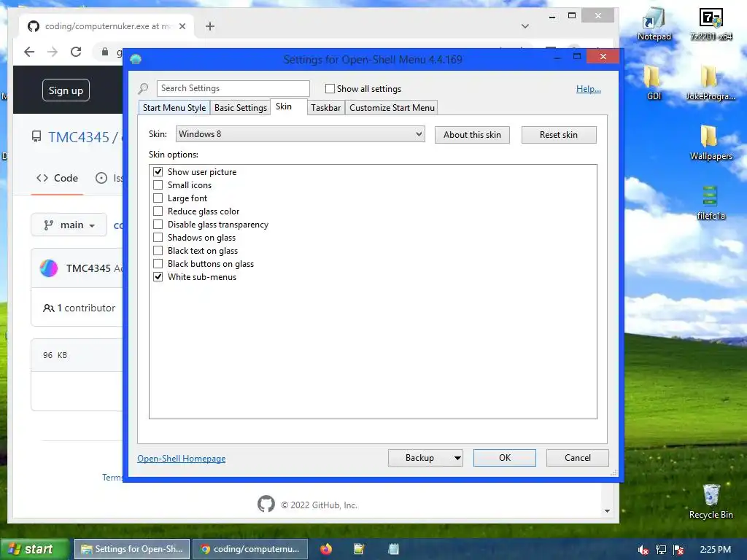
Task: Open the filefc1a desktop file
Action: click(711, 202)
